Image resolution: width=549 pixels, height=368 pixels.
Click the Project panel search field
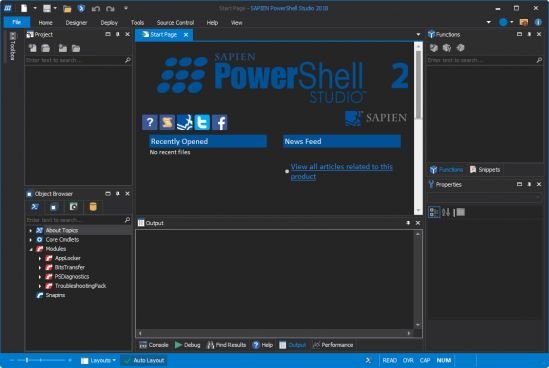pyautogui.click(x=75, y=60)
